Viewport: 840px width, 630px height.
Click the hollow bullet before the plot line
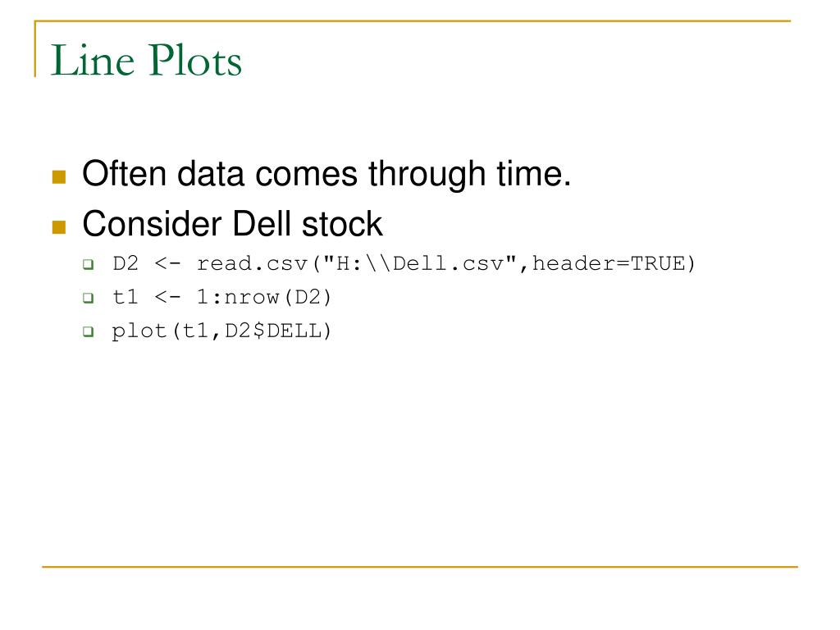89,331
